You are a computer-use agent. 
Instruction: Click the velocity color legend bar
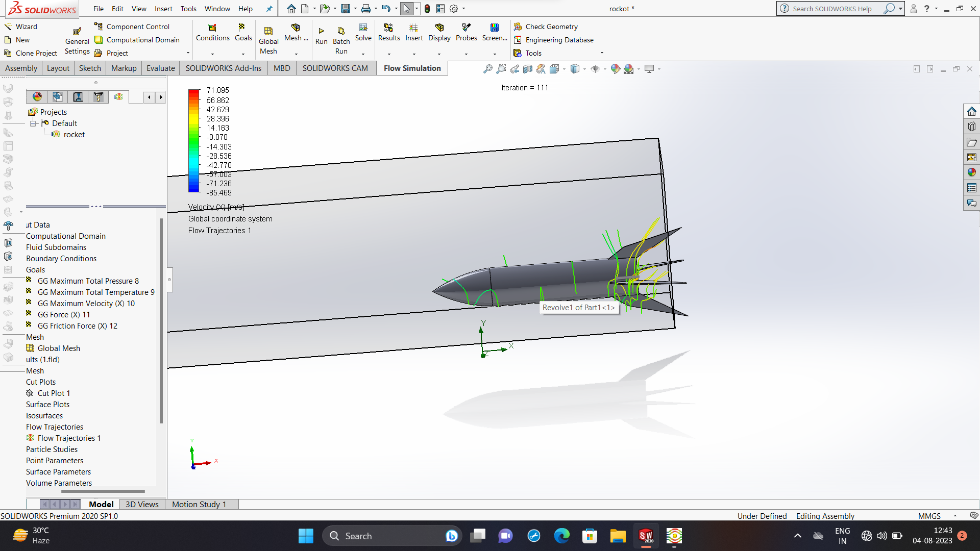[x=194, y=141]
